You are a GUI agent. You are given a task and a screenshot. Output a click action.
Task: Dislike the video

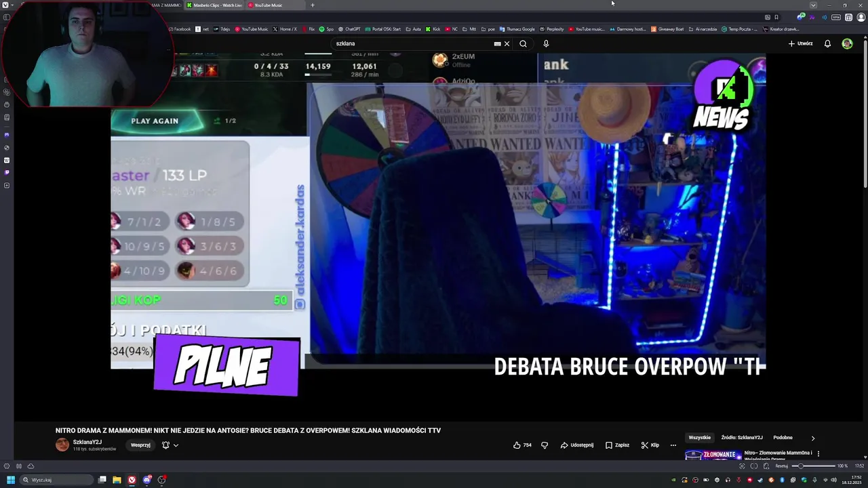(544, 445)
